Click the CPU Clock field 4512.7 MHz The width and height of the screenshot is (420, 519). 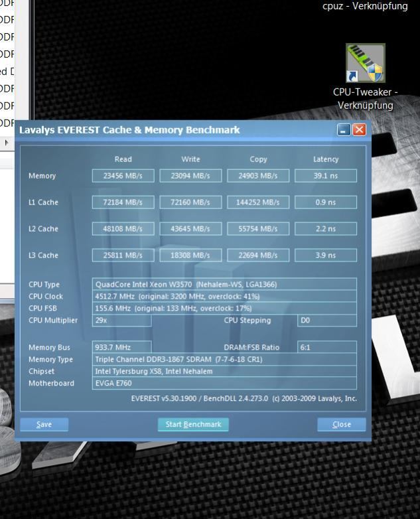pyautogui.click(x=224, y=296)
